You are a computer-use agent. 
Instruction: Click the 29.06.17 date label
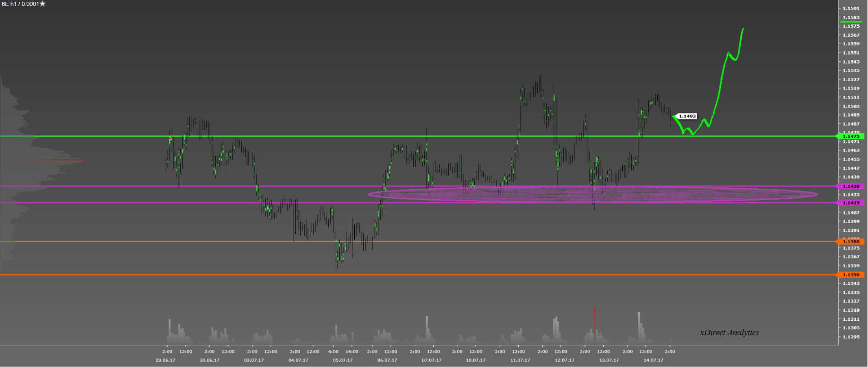point(165,360)
